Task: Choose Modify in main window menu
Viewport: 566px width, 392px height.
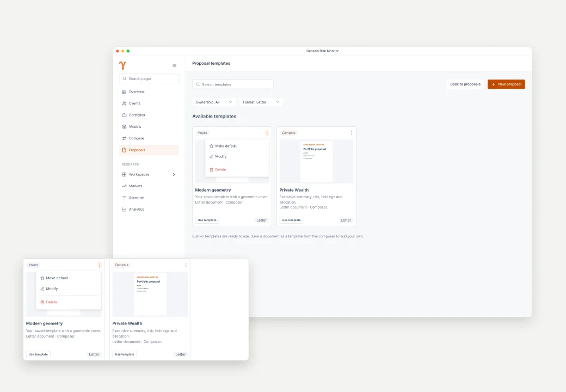Action: coord(237,156)
